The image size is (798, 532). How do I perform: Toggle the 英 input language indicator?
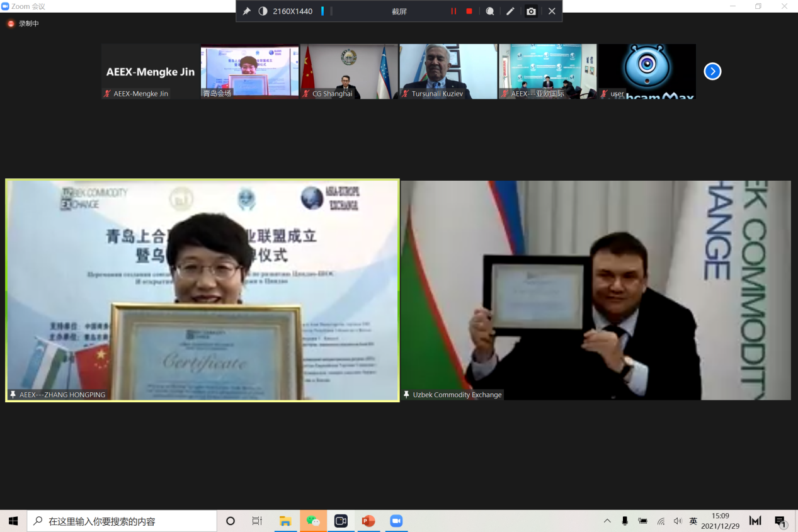pyautogui.click(x=693, y=521)
